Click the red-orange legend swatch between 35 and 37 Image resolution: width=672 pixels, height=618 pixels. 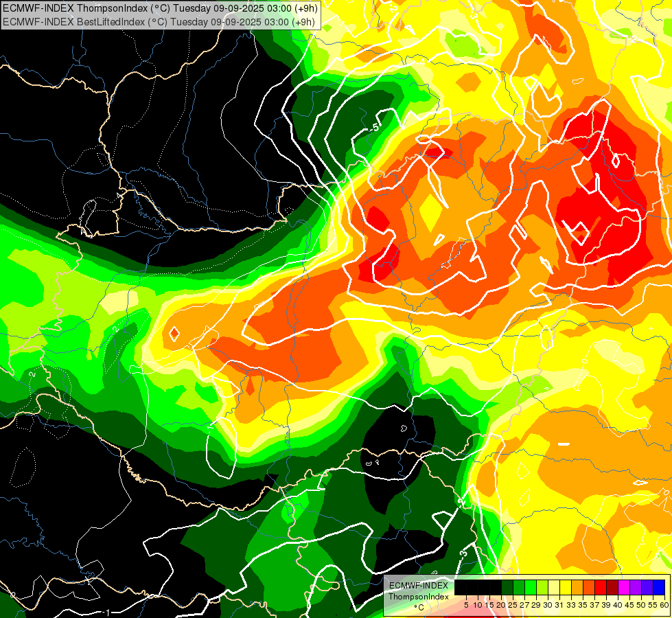pyautogui.click(x=589, y=587)
